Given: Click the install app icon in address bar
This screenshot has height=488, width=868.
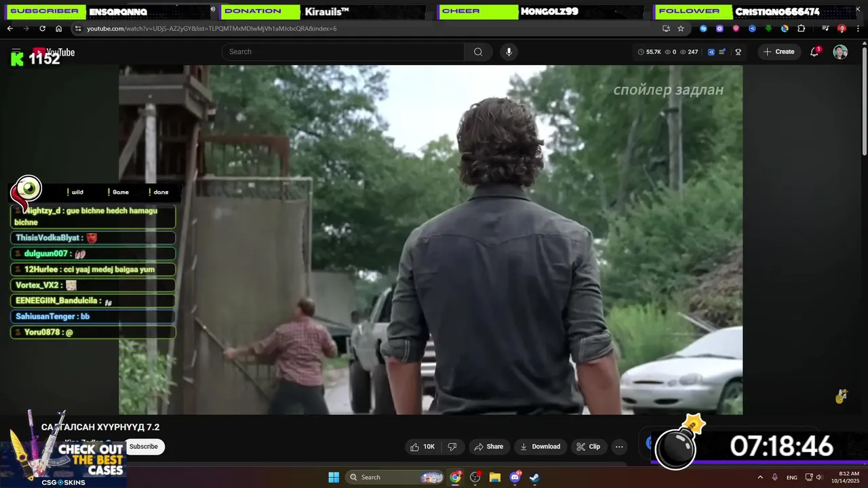Looking at the screenshot, I should (666, 28).
